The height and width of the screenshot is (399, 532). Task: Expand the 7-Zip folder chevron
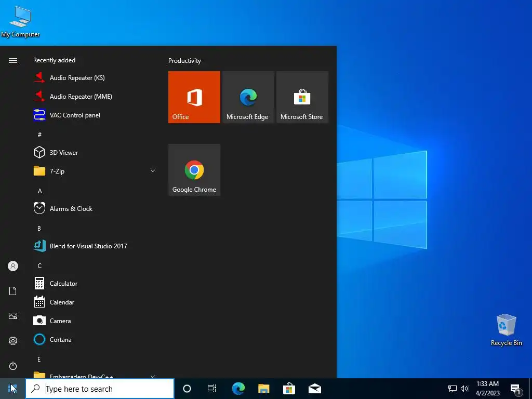153,171
